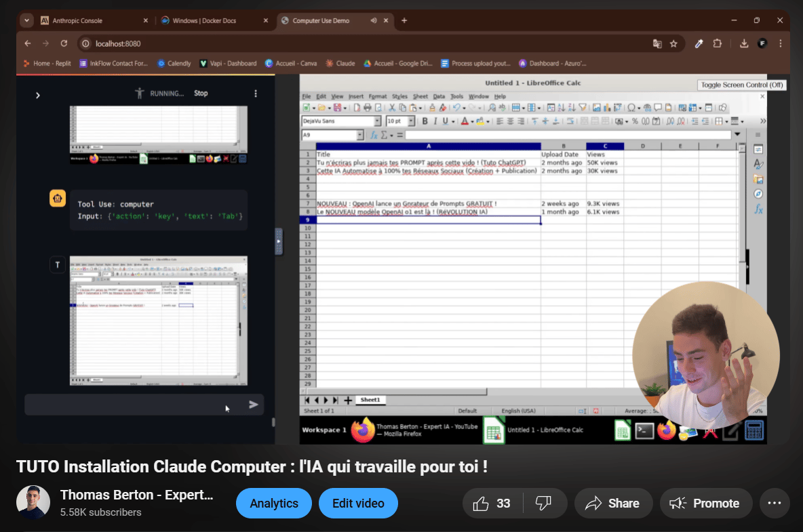Expand the chat sidebar chevron

pos(37,95)
